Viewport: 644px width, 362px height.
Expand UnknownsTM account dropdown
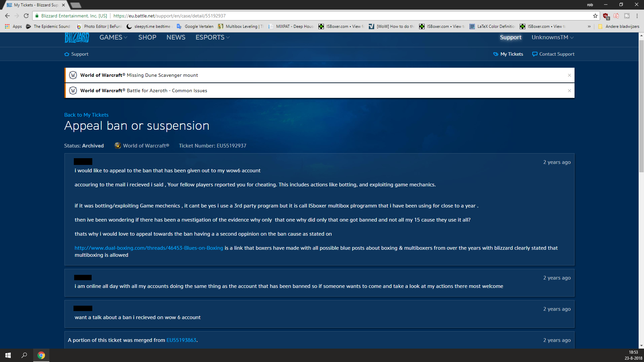[552, 38]
